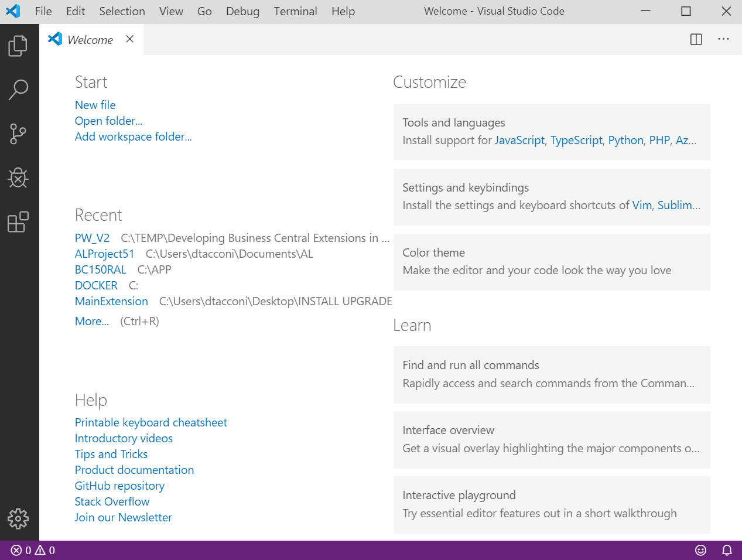The image size is (742, 560).
Task: Open the Search view icon
Action: [x=18, y=90]
